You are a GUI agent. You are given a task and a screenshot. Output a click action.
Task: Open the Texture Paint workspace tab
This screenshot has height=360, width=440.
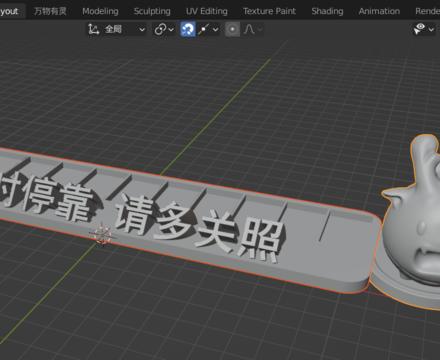point(269,11)
